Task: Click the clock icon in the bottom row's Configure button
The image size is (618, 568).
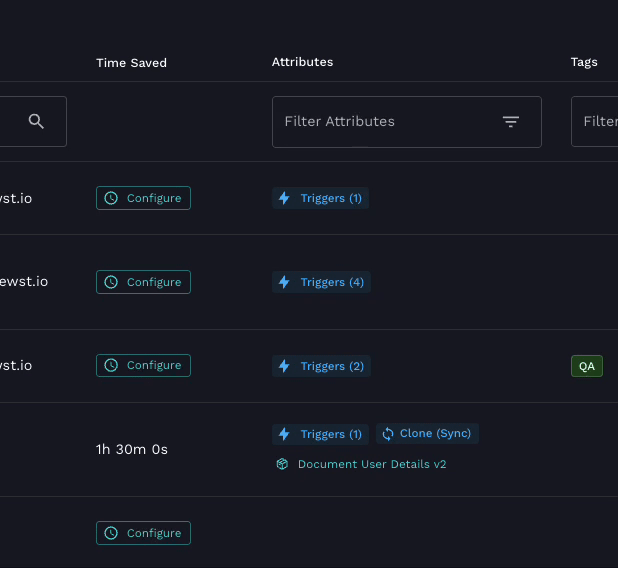Action: pyautogui.click(x=112, y=533)
